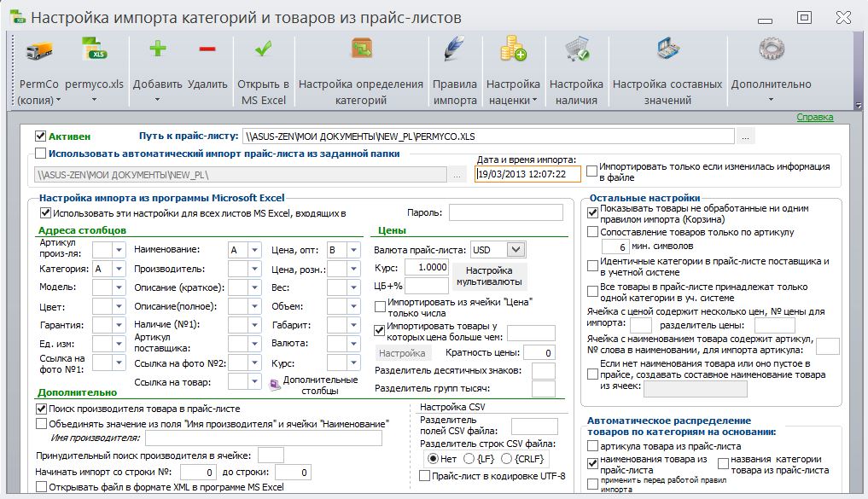Toggle the Активен checkbox

point(40,136)
